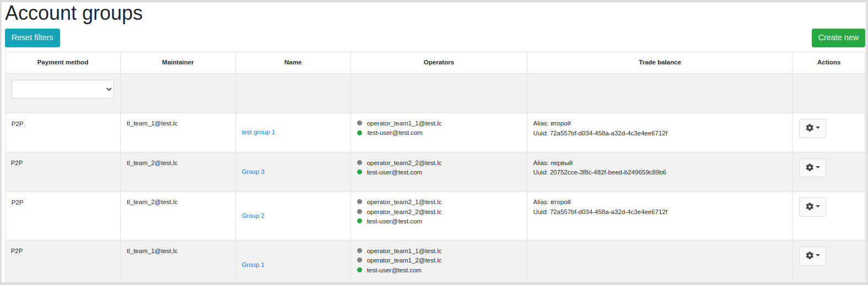Viewport: 868px width, 285px height.
Task: Open the Group 3 link
Action: [x=253, y=172]
